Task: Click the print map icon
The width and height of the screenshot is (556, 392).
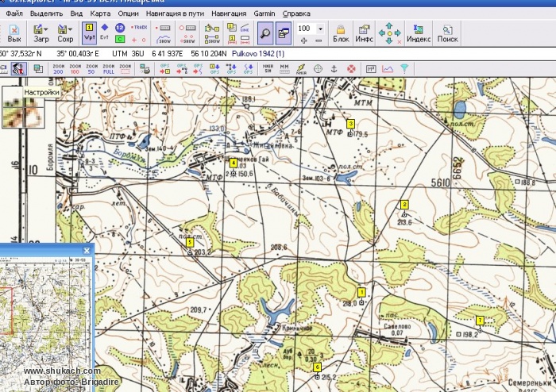Action: coord(145,69)
